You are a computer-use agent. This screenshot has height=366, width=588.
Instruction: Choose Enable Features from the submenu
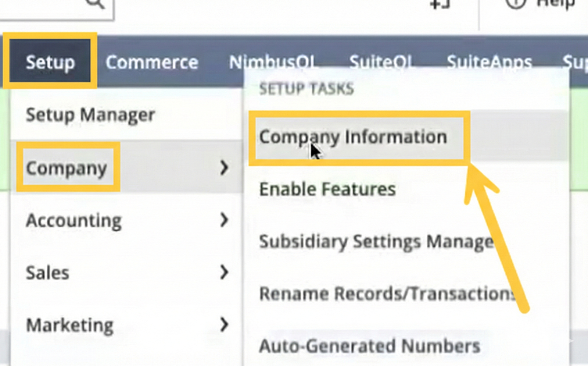pyautogui.click(x=327, y=189)
